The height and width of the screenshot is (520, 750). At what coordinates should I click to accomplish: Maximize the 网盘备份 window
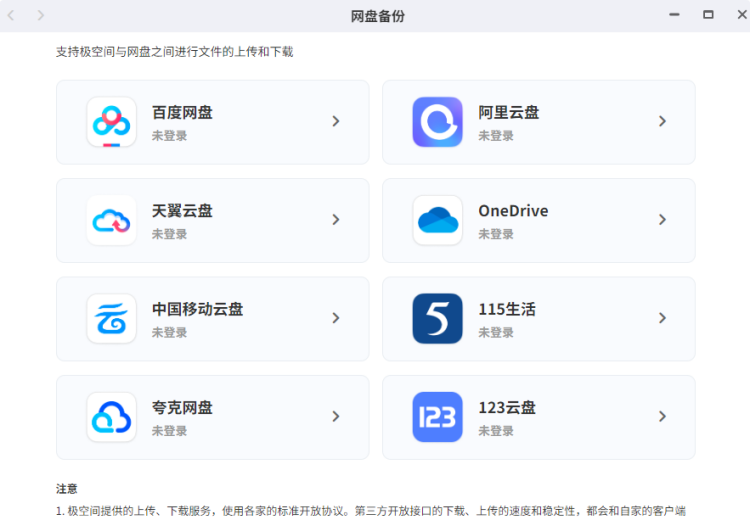pyautogui.click(x=708, y=15)
